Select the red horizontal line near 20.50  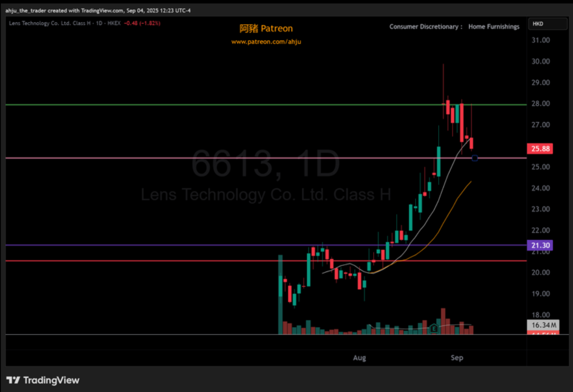[x=149, y=261]
